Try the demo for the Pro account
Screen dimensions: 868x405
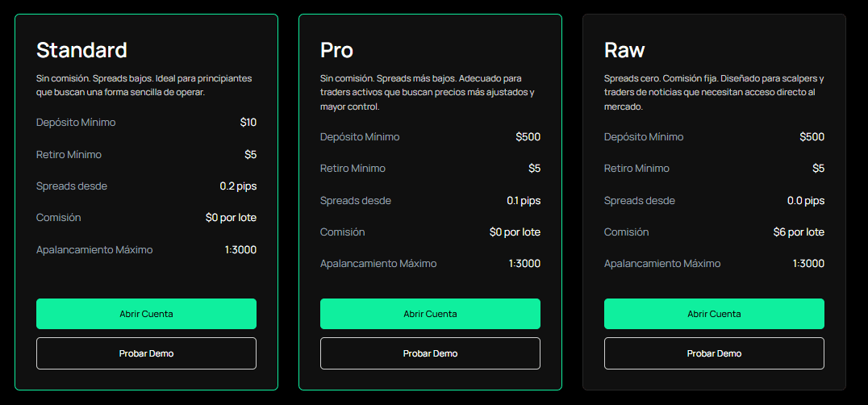coord(430,353)
